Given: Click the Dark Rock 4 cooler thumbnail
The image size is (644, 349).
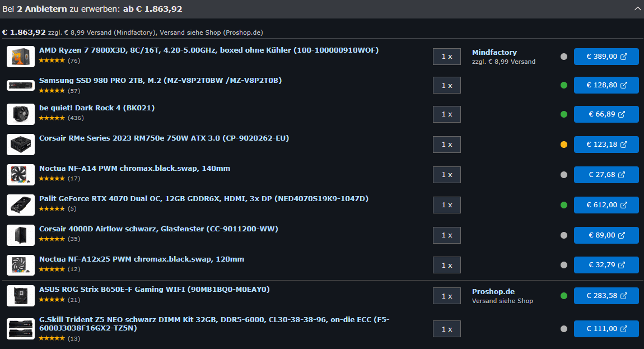Looking at the screenshot, I should [x=21, y=114].
